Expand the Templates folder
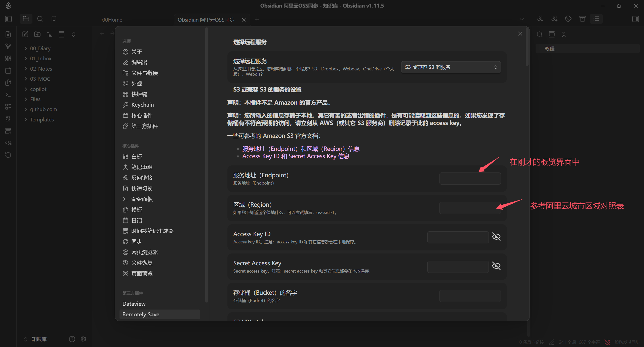This screenshot has width=644, height=347. tap(26, 119)
